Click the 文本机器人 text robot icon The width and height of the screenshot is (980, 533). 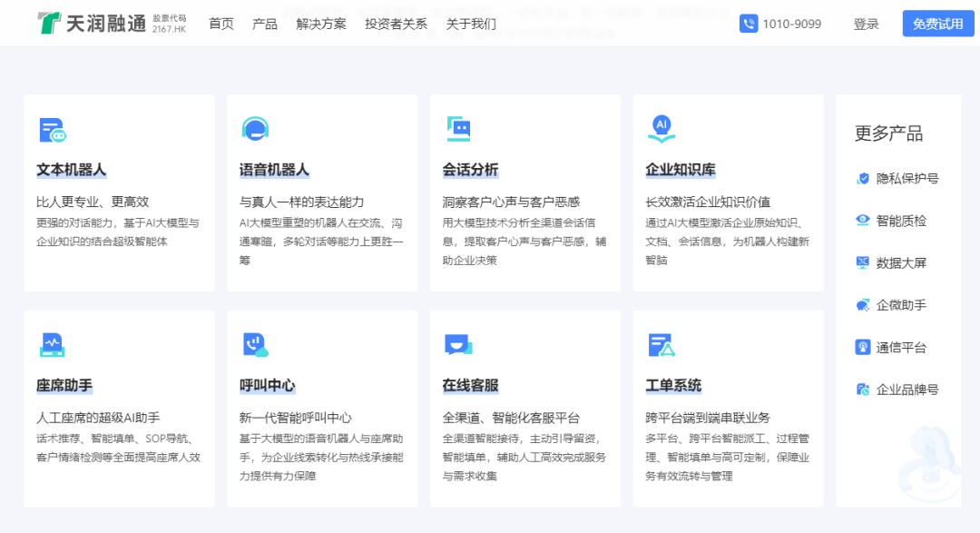(x=53, y=130)
